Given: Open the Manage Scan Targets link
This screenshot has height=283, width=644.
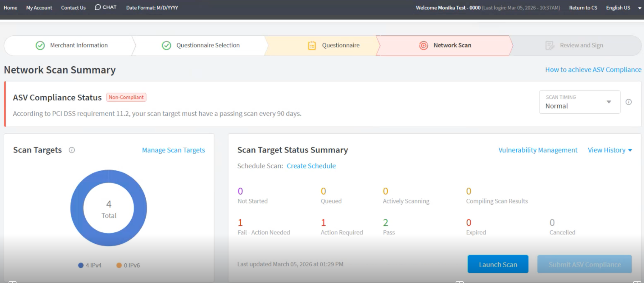Looking at the screenshot, I should tap(174, 150).
